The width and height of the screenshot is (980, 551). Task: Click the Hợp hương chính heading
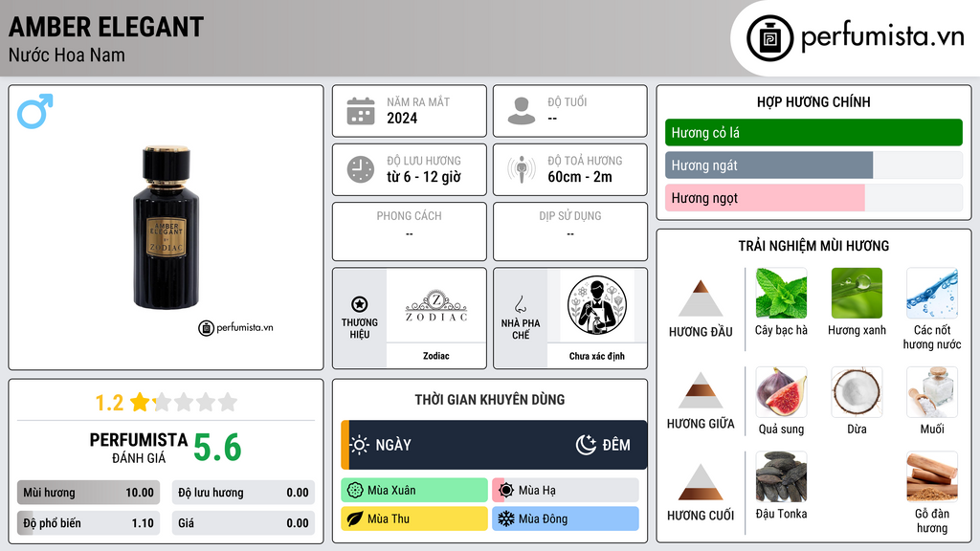click(813, 101)
